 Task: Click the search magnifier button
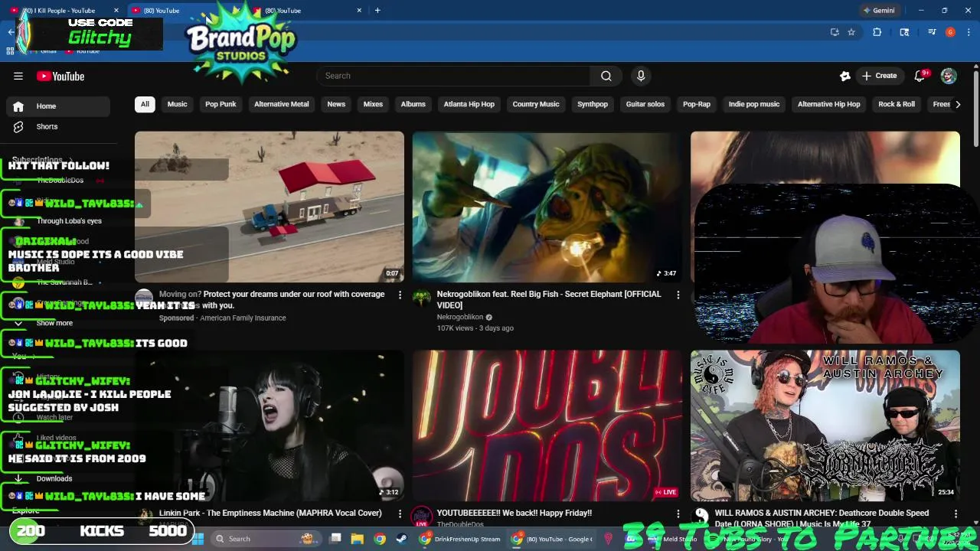pos(606,76)
